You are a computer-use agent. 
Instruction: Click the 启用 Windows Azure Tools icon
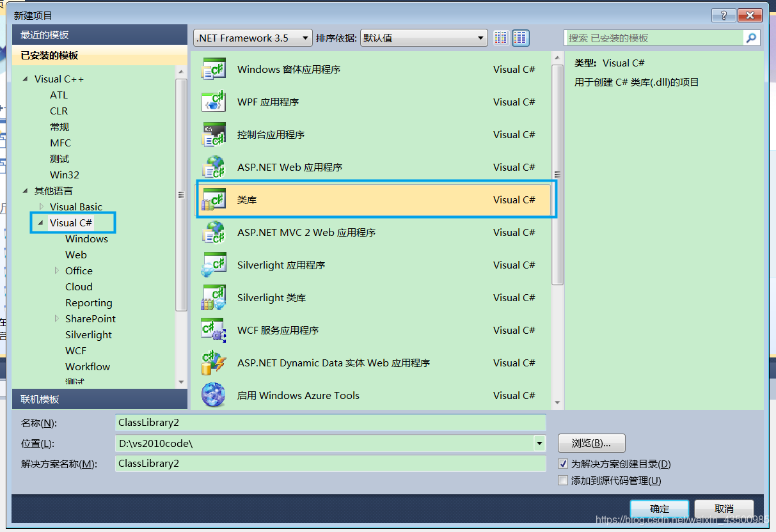point(214,395)
